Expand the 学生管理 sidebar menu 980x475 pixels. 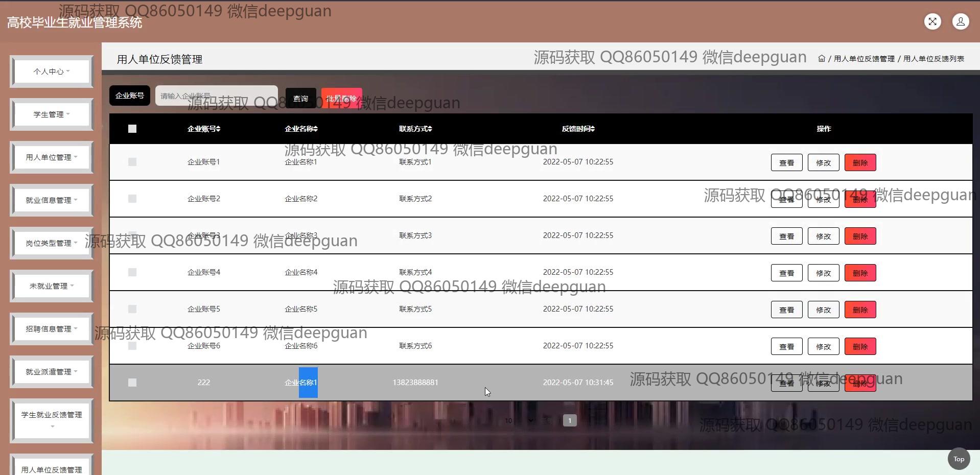(x=51, y=114)
